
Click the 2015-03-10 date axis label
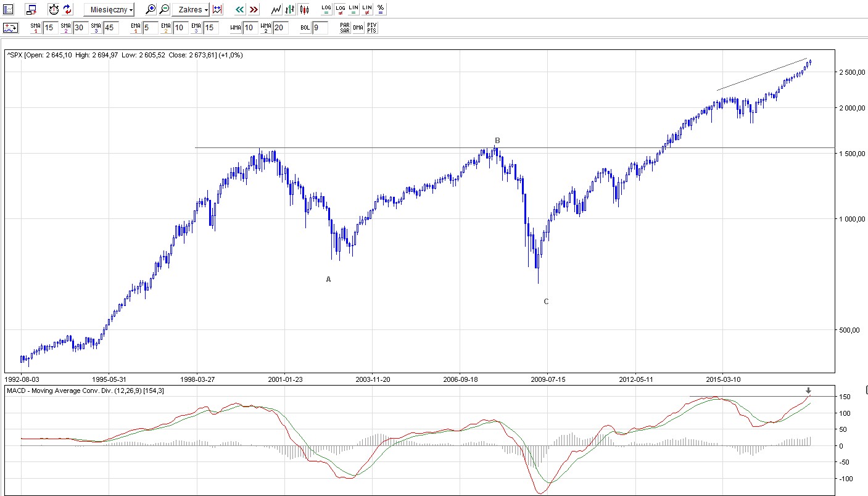pyautogui.click(x=723, y=379)
